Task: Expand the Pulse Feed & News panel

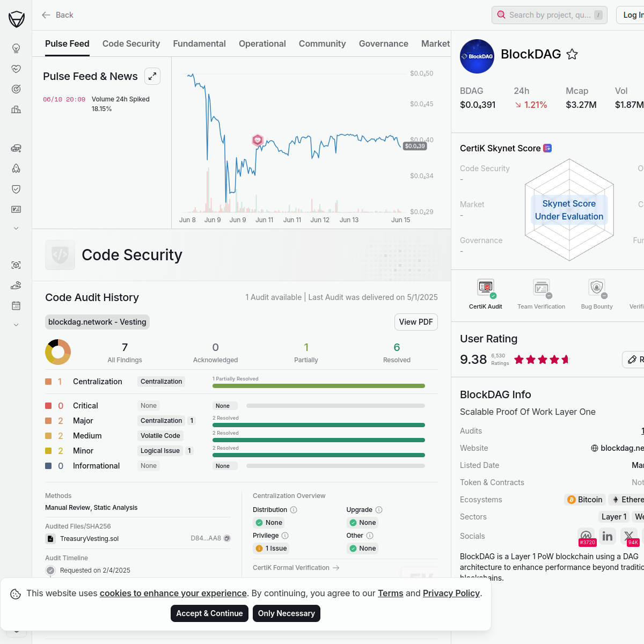Action: (152, 76)
